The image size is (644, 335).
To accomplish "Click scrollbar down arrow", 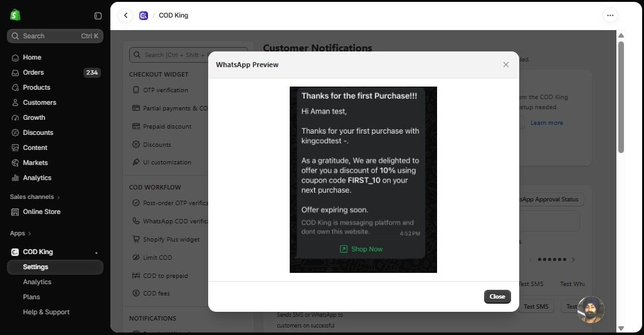I will click(621, 329).
